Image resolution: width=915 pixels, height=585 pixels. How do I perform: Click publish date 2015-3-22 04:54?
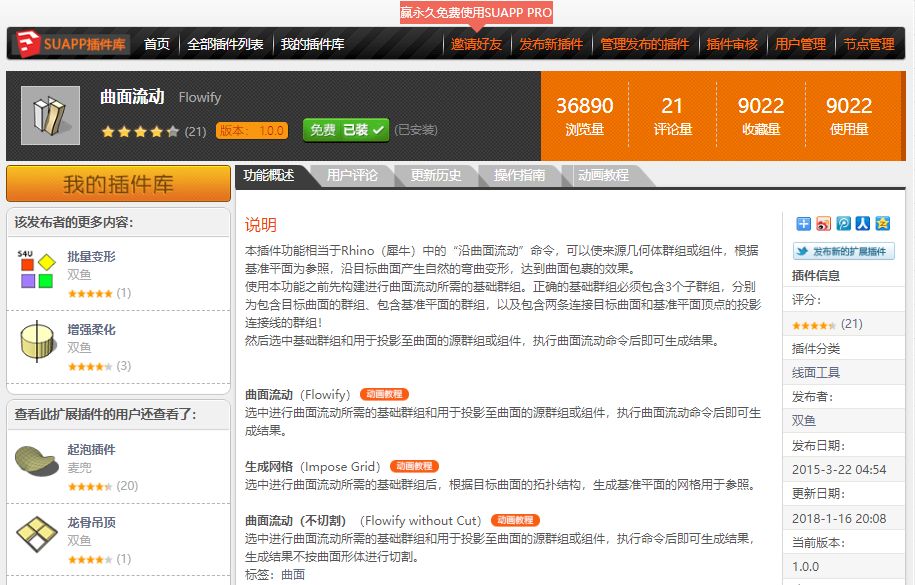tap(839, 469)
